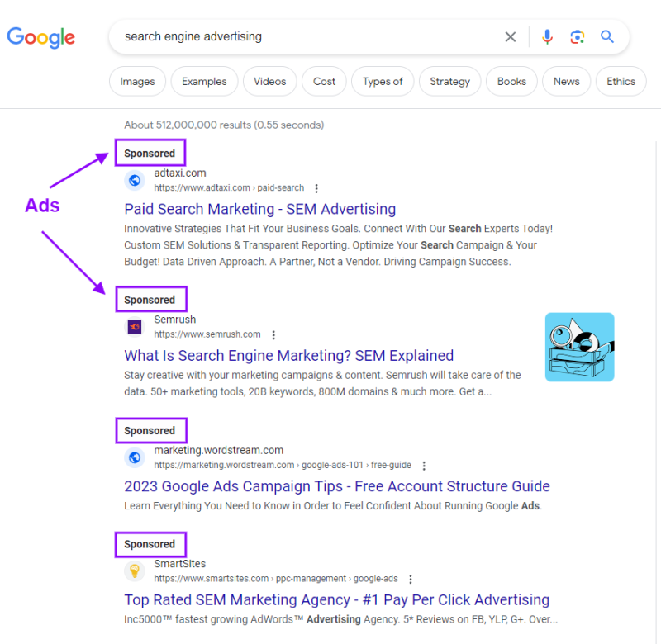Open the Paid Search Marketing SEM Advertising link
This screenshot has width=661, height=644.
pyautogui.click(x=259, y=209)
